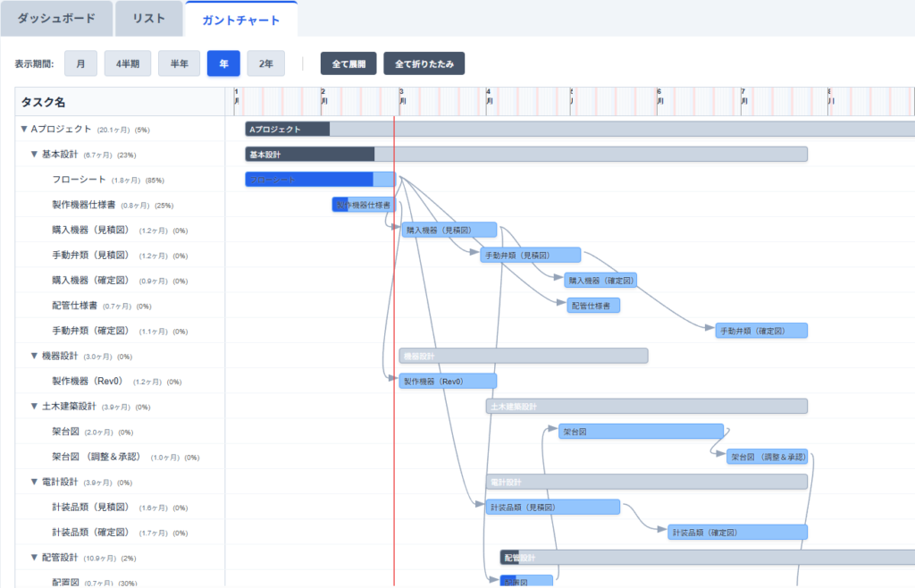915x588 pixels.
Task: Collapse the 土木建築設計 group
Action: click(35, 407)
